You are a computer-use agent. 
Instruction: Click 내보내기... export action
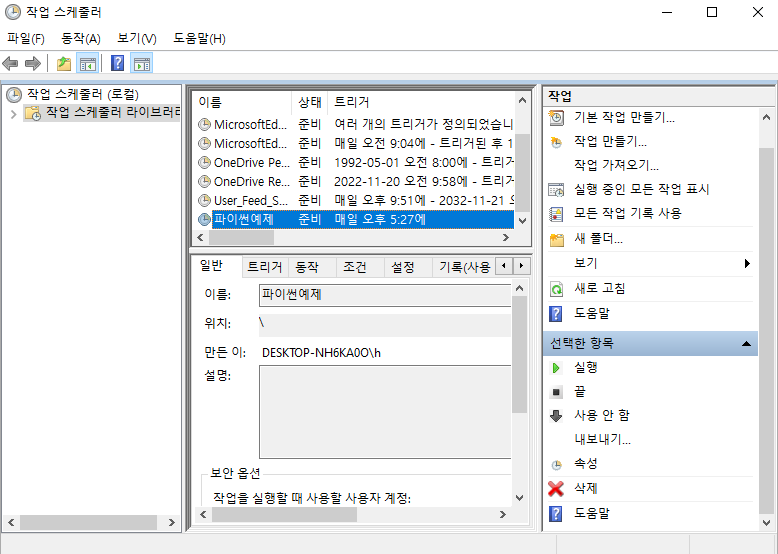coord(602,439)
